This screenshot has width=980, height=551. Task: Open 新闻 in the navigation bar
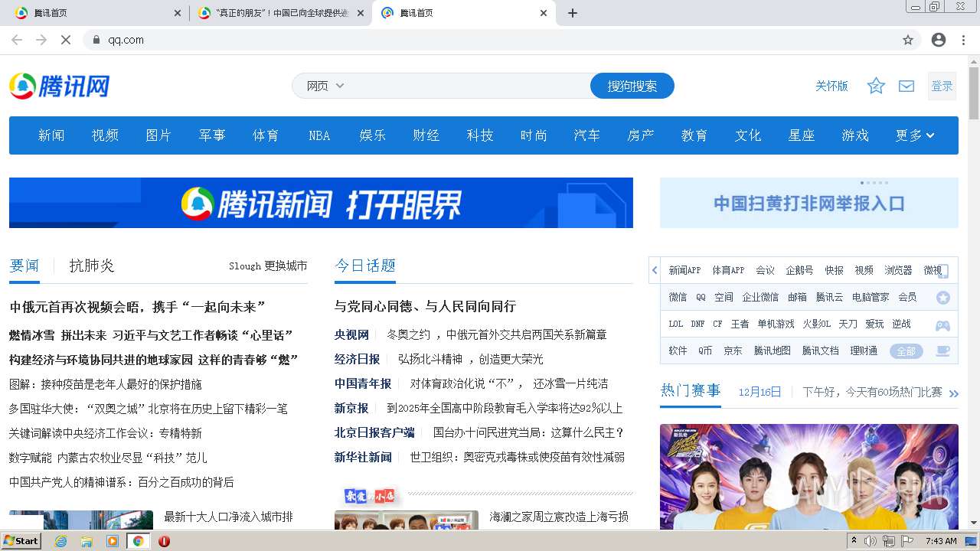[x=51, y=135]
